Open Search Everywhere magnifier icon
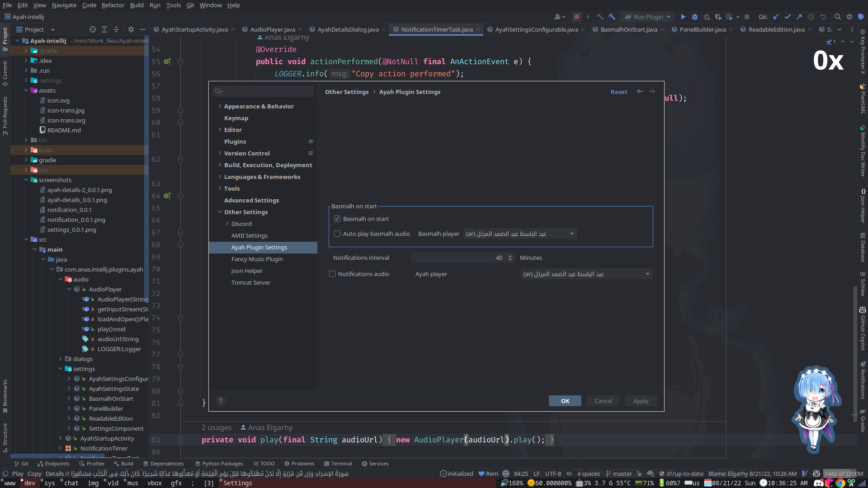This screenshot has width=868, height=488. [837, 17]
